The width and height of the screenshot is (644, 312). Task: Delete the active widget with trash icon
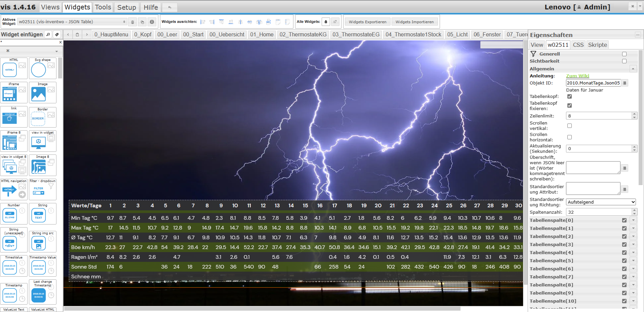point(132,22)
